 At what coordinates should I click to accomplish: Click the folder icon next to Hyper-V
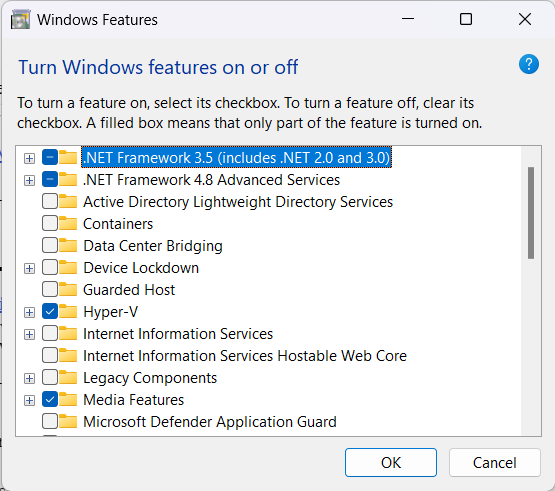[x=68, y=312]
